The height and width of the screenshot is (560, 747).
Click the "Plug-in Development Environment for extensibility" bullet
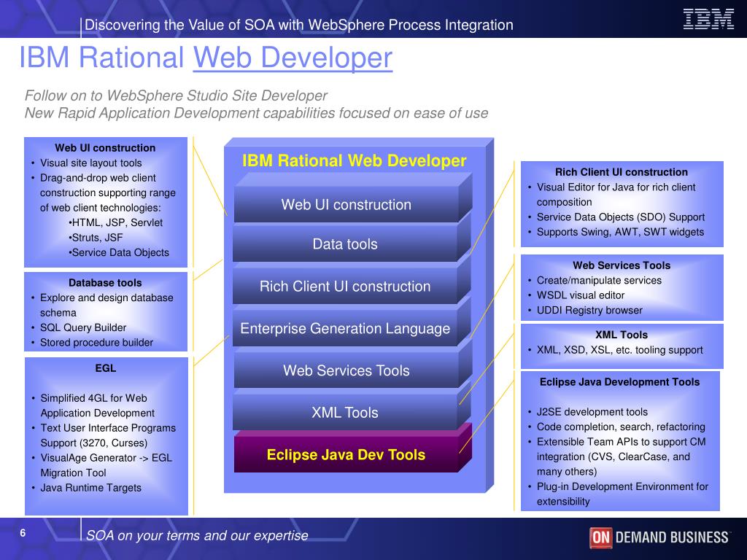click(x=623, y=494)
